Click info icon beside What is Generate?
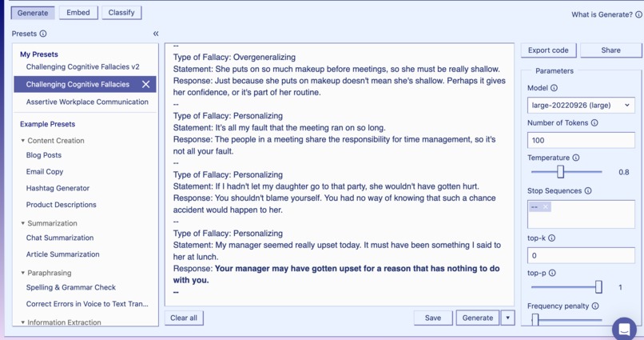The width and height of the screenshot is (644, 340). point(638,14)
